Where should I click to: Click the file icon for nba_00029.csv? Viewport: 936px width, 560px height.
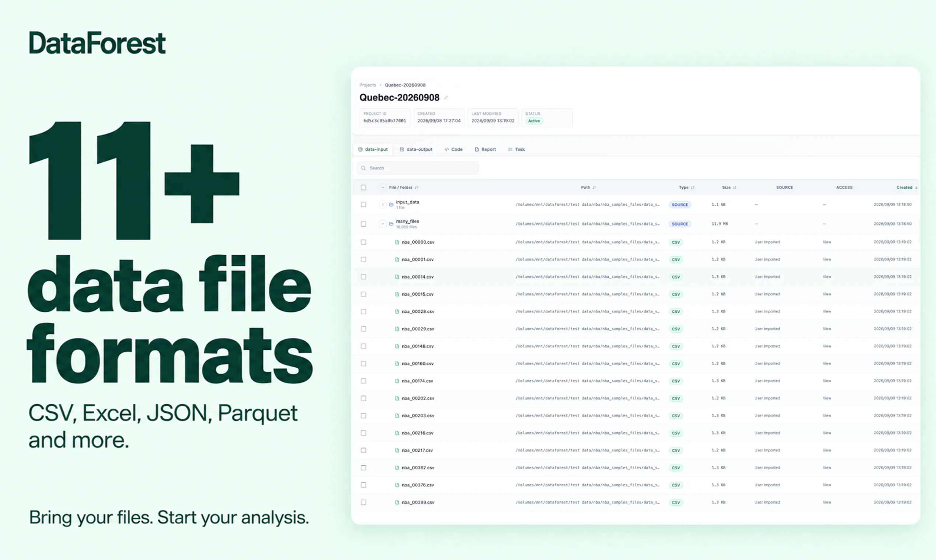(x=397, y=329)
